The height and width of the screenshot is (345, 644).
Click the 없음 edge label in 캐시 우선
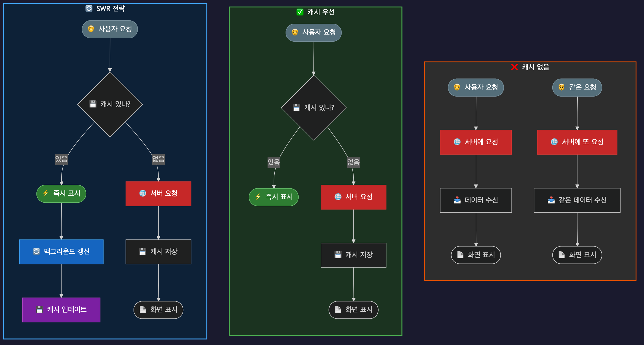[353, 162]
